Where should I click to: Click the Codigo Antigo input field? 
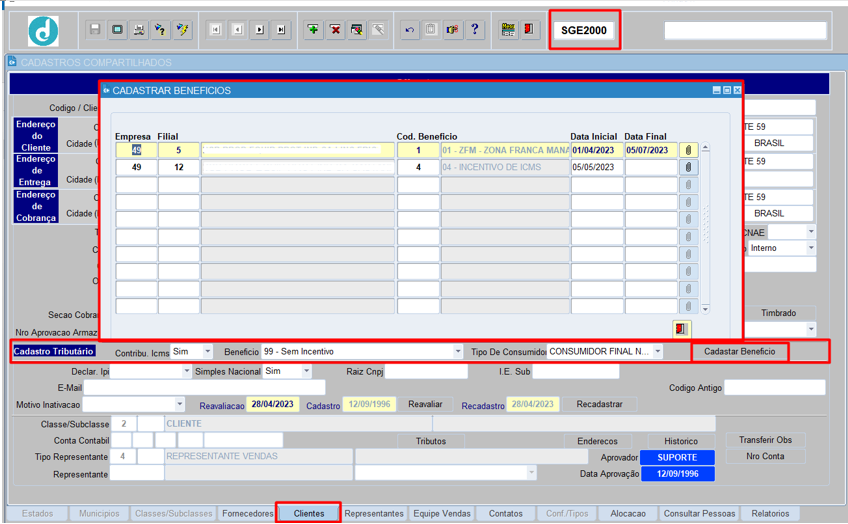click(x=775, y=388)
